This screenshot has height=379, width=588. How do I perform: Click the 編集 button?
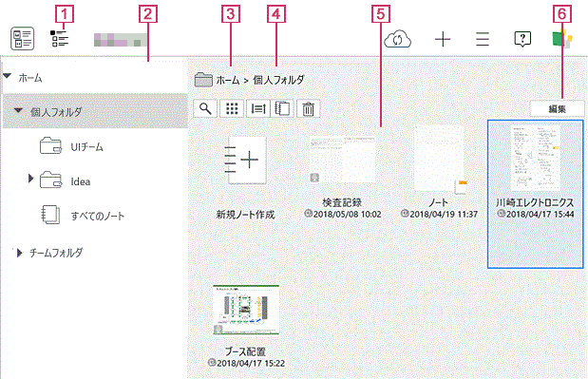click(x=557, y=109)
